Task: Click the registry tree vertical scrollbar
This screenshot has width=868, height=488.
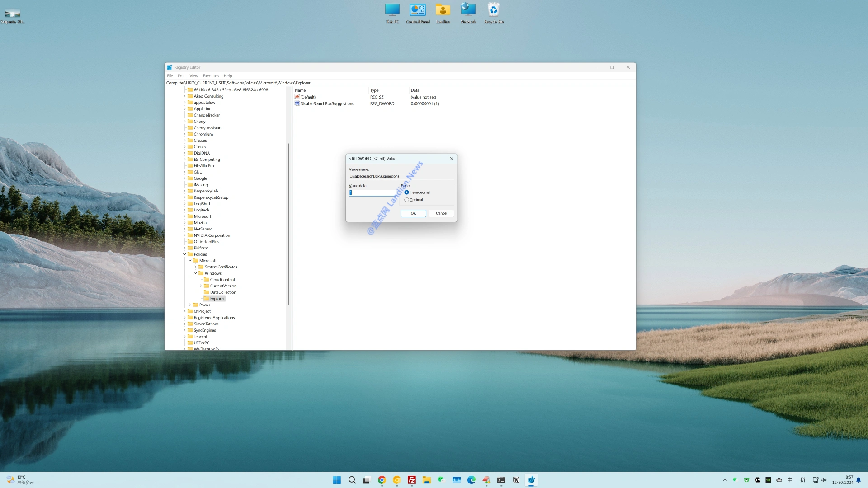Action: (x=288, y=224)
